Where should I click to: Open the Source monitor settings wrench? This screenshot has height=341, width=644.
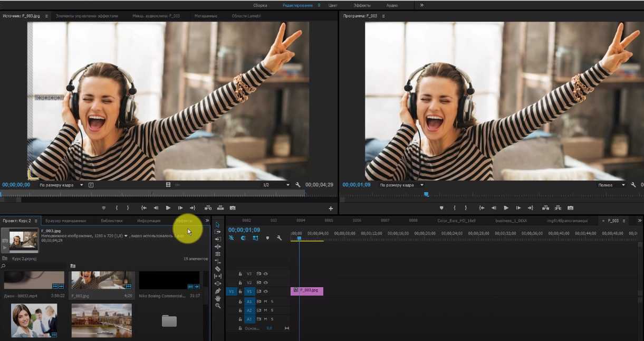click(298, 185)
